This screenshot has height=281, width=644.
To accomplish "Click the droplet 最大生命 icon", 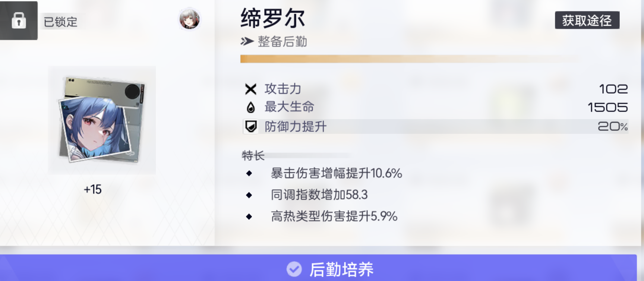I will coord(251,107).
